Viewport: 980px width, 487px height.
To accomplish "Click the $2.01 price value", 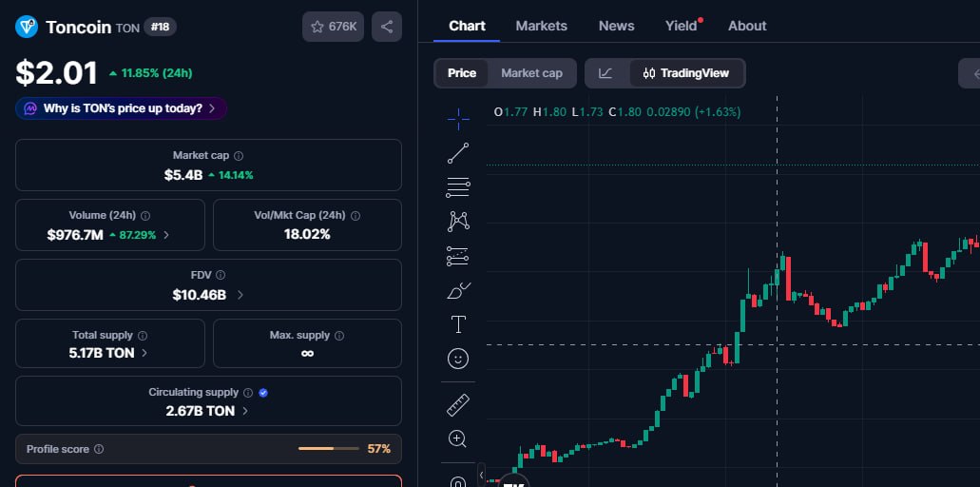I will pos(56,73).
